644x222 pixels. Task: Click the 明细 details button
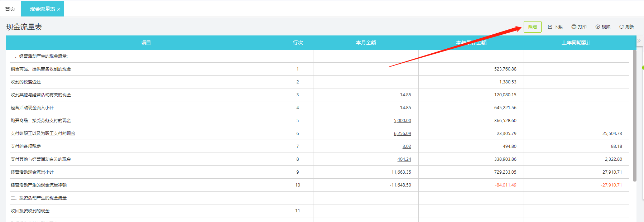pyautogui.click(x=532, y=27)
